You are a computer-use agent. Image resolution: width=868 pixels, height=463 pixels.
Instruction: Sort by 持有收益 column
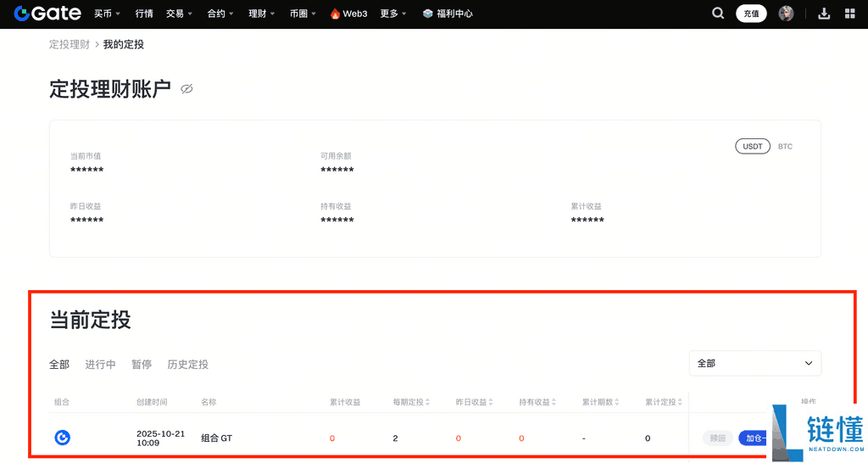(537, 402)
